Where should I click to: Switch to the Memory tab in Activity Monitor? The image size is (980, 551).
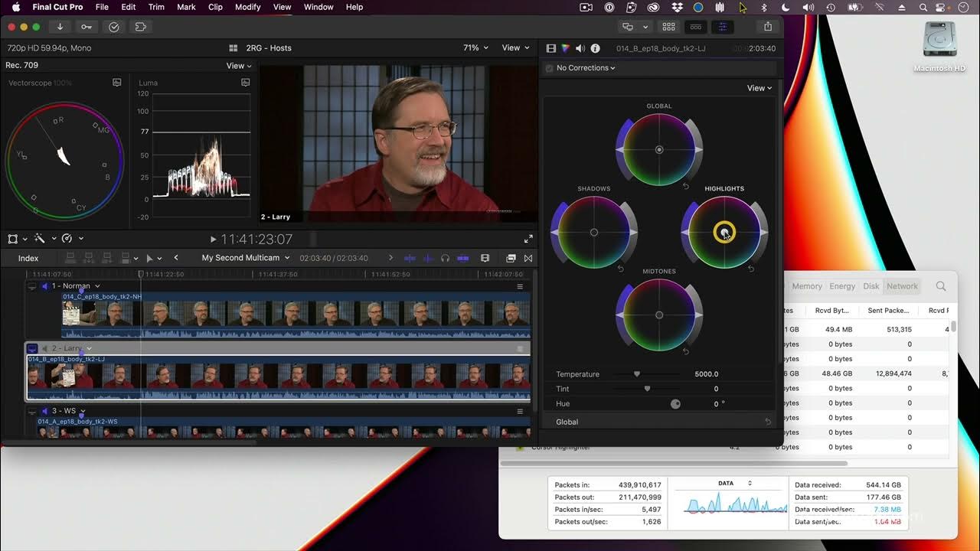(x=807, y=286)
